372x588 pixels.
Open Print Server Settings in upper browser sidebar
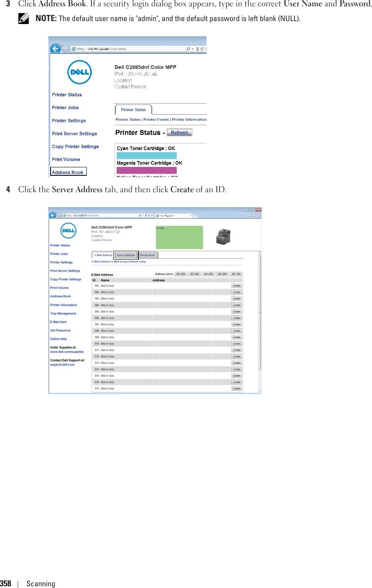pos(75,134)
